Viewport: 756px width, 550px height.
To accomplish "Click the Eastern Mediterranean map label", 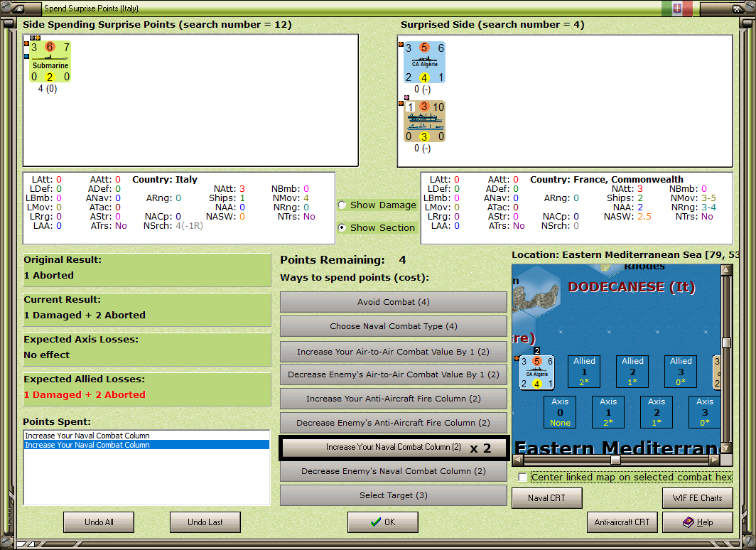I will point(617,448).
